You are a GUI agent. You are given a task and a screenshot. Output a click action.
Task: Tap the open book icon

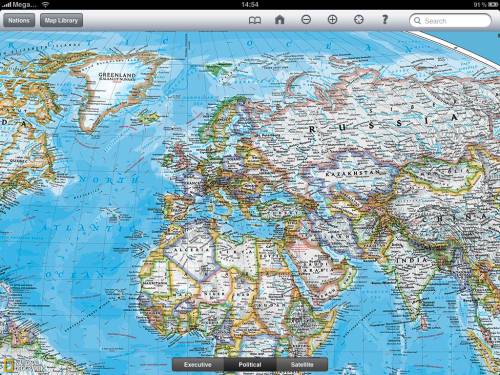[x=255, y=20]
